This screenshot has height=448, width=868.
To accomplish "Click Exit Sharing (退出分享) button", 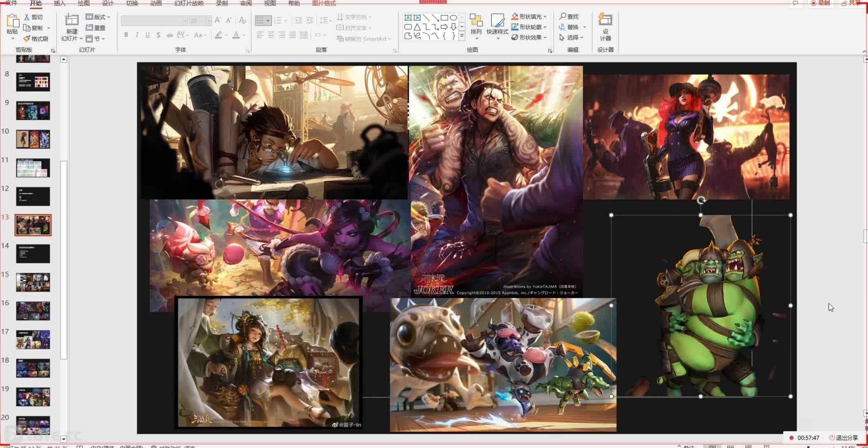I will pos(843,438).
